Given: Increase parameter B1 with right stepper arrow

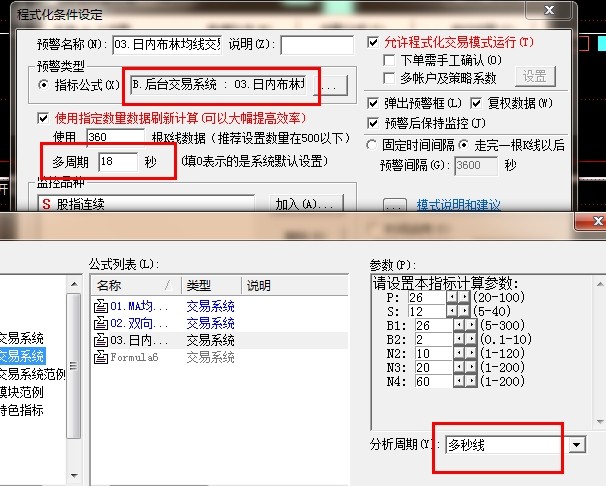Looking at the screenshot, I should 471,325.
